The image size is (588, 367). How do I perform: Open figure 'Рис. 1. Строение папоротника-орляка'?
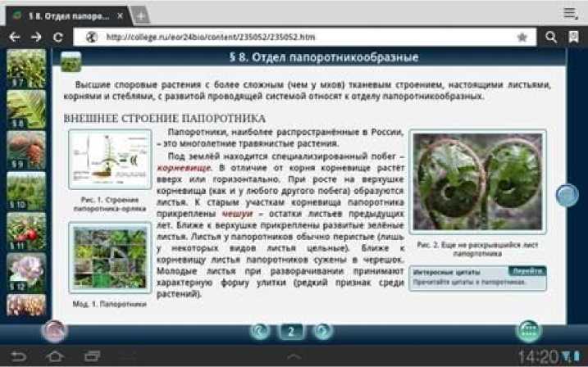pyautogui.click(x=110, y=159)
